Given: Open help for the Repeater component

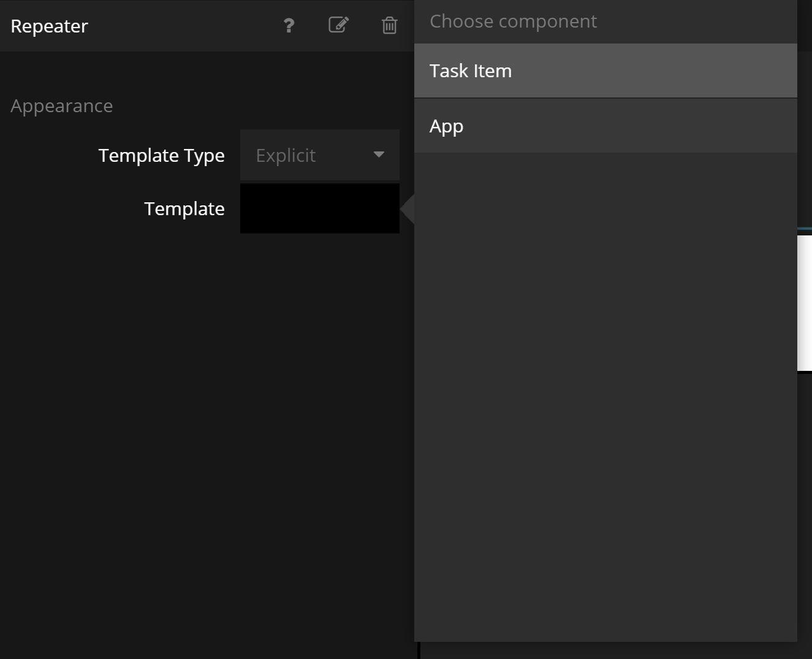Looking at the screenshot, I should (289, 26).
